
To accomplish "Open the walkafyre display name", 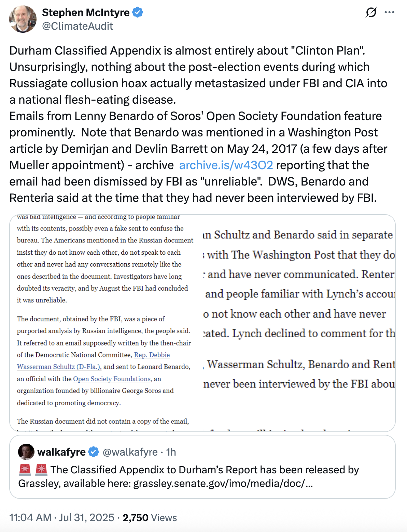I will [x=61, y=452].
